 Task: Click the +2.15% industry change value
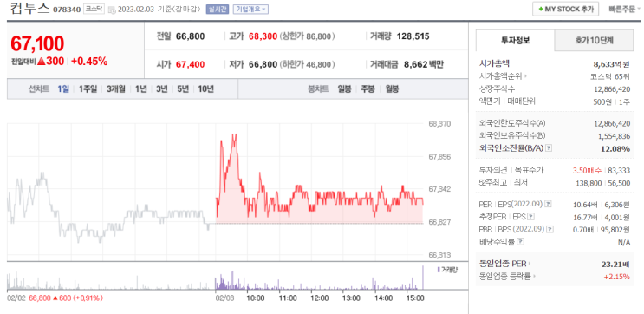coord(617,277)
